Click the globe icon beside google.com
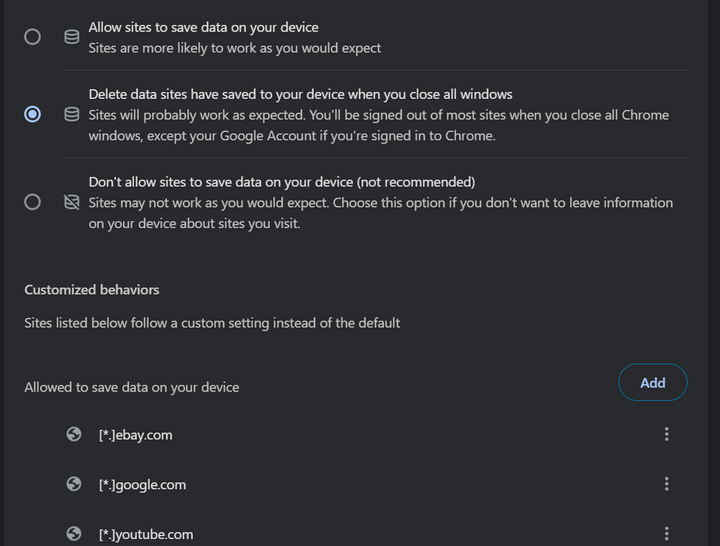This screenshot has height=546, width=720. 74,484
